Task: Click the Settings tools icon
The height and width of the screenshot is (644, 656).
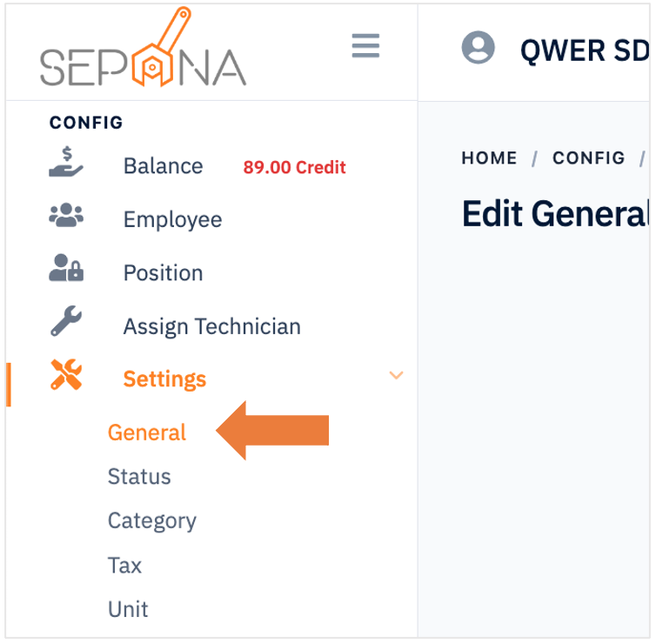Action: coord(66,374)
